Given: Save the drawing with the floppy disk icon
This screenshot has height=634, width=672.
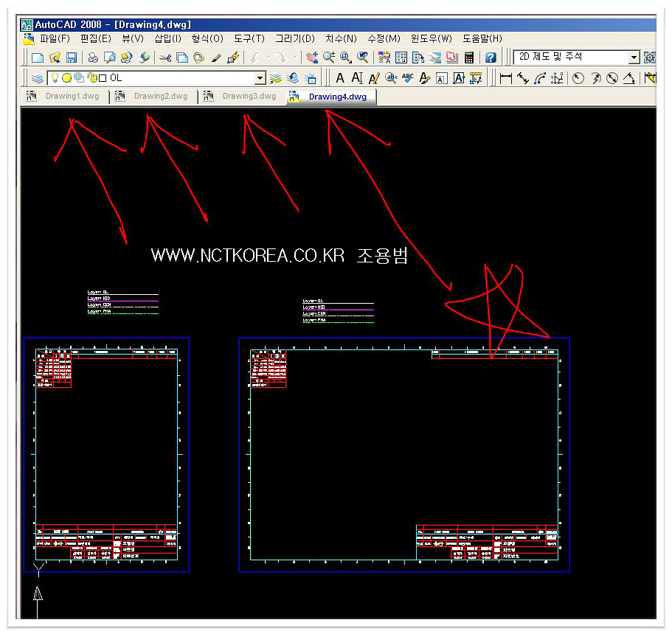Looking at the screenshot, I should pyautogui.click(x=72, y=58).
